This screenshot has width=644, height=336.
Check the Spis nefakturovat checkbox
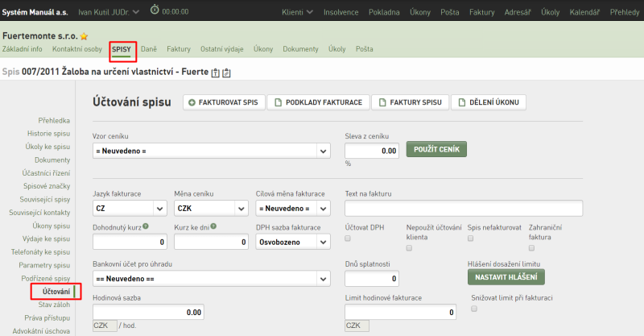pos(470,239)
